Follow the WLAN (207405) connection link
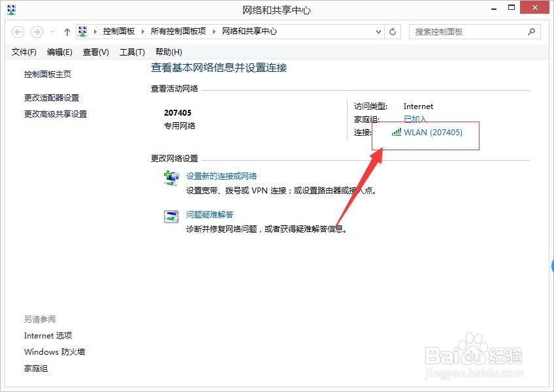Image resolution: width=554 pixels, height=392 pixels. point(432,132)
